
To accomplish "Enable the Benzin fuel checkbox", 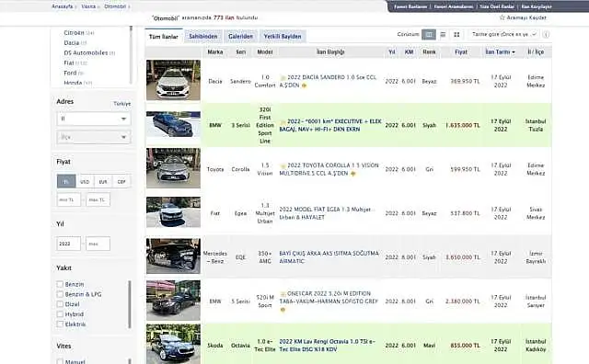I will [x=60, y=284].
